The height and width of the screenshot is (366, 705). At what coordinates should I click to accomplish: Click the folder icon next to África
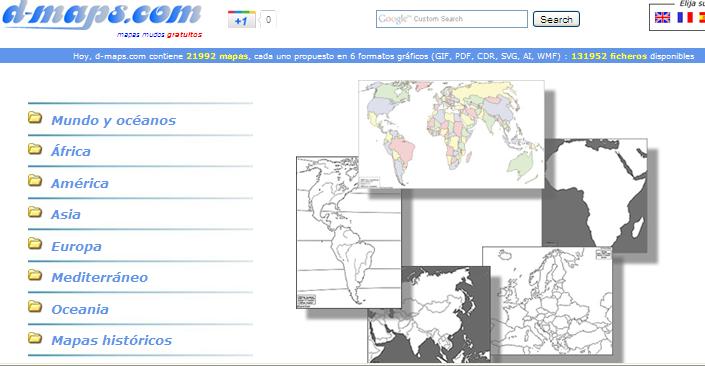point(35,149)
